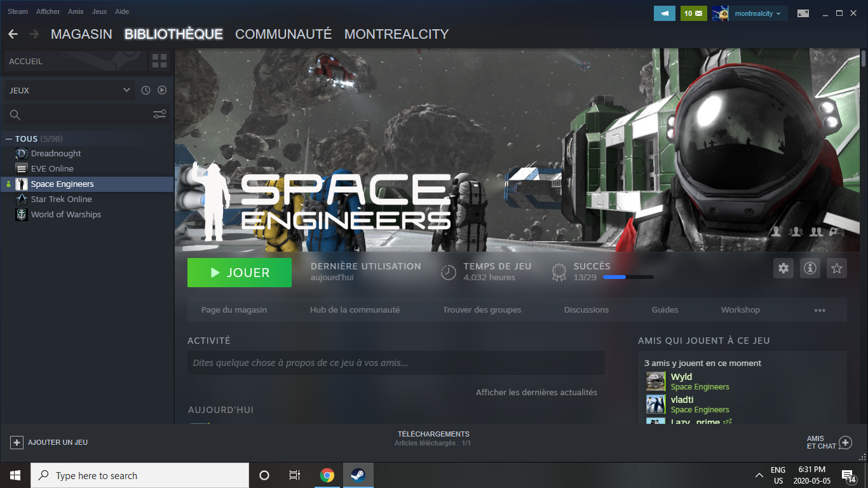
Task: Go back with the left arrow
Action: click(x=13, y=34)
